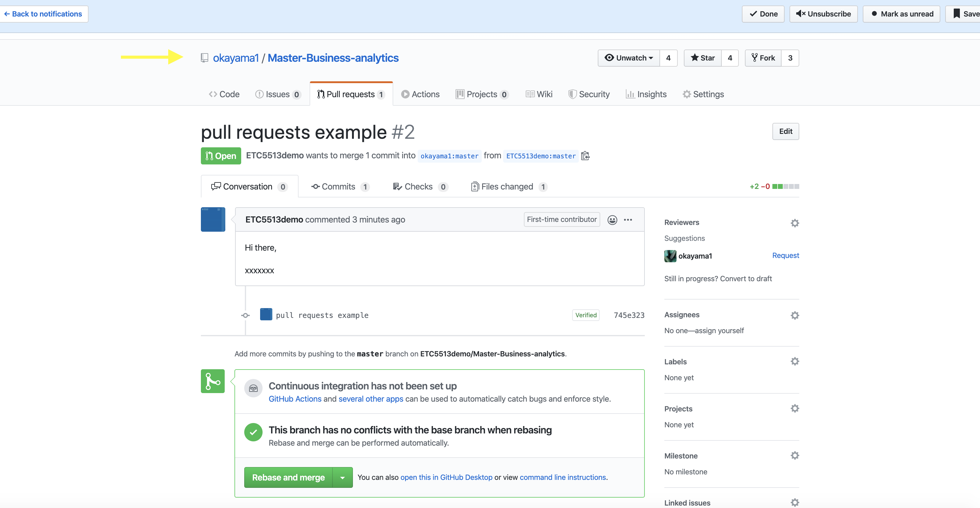Open the Projects sidebar gear icon

[794, 408]
